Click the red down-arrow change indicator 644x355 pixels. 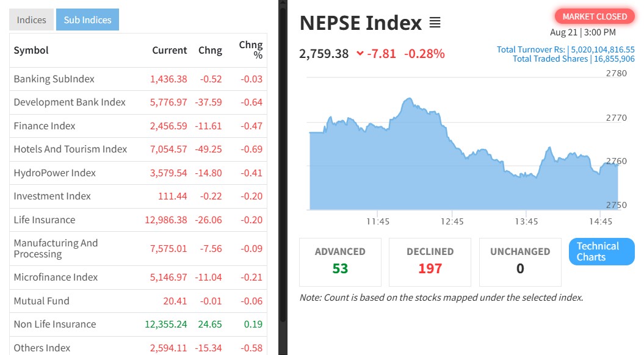360,54
